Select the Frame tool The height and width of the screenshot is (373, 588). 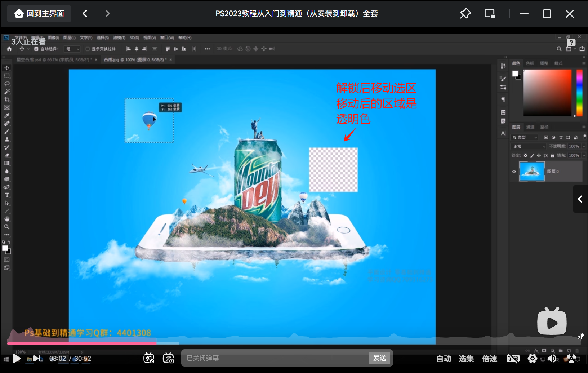tap(7, 108)
